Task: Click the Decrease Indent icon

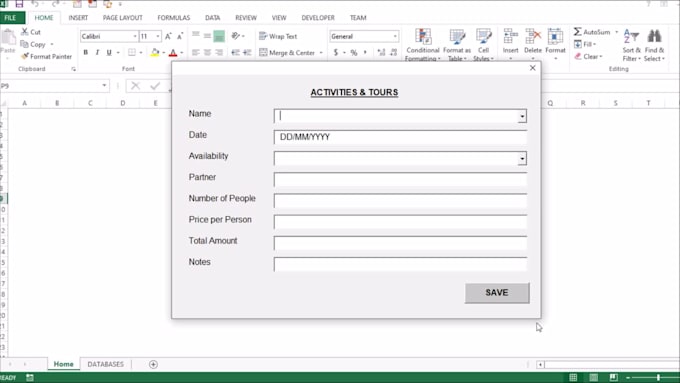Action: (235, 52)
